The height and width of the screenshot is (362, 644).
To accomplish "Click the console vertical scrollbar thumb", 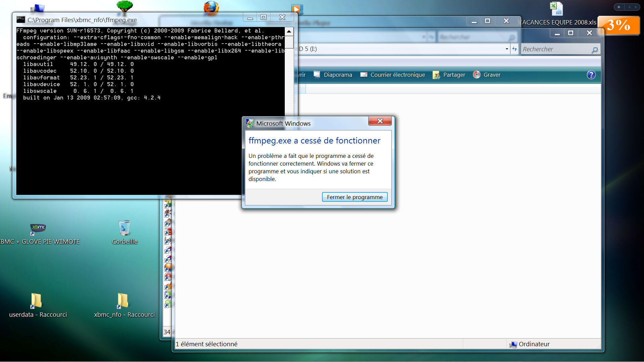I will point(289,42).
